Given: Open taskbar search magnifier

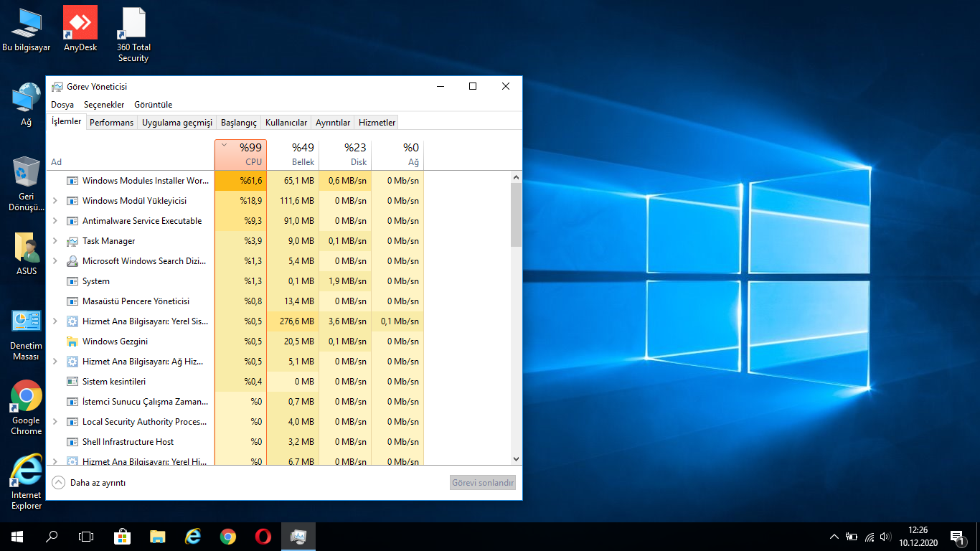Looking at the screenshot, I should click(52, 536).
